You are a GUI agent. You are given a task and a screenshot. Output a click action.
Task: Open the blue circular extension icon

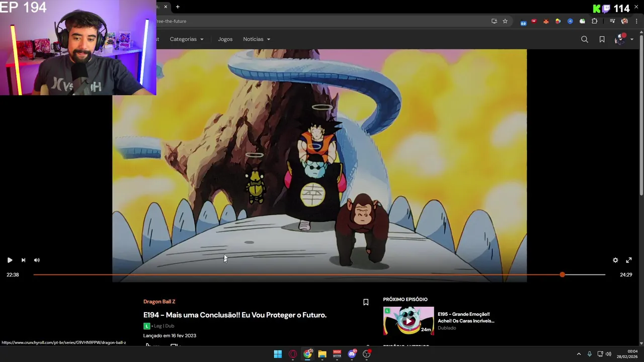pos(570,21)
